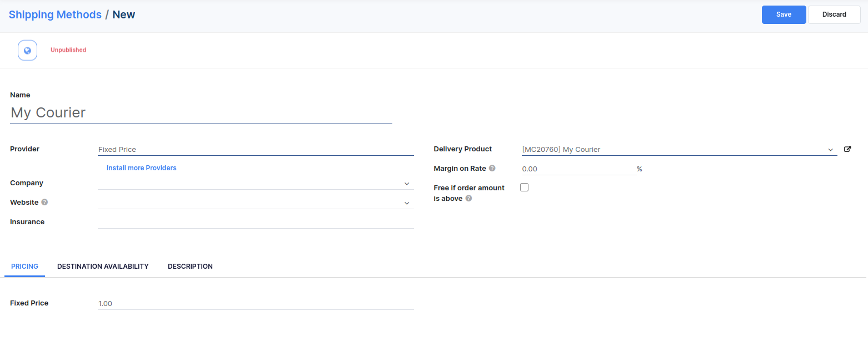Click the Name field with My Courier
868x355 pixels.
coord(201,113)
